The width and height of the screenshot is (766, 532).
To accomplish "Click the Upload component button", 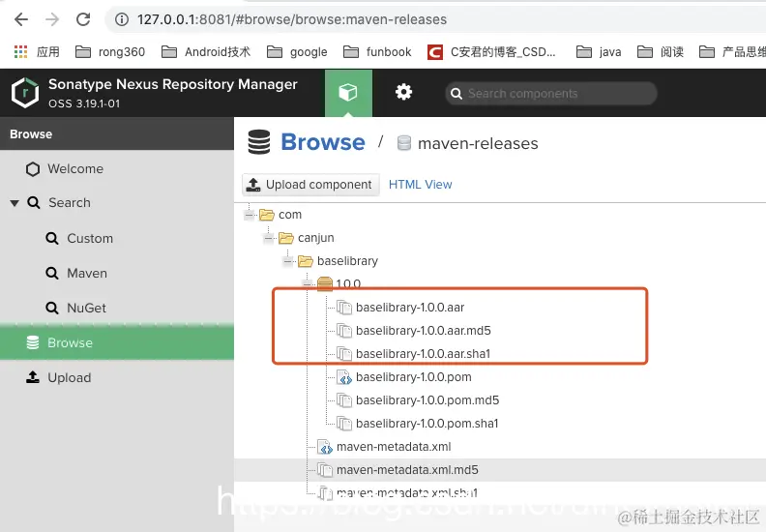I will [310, 185].
